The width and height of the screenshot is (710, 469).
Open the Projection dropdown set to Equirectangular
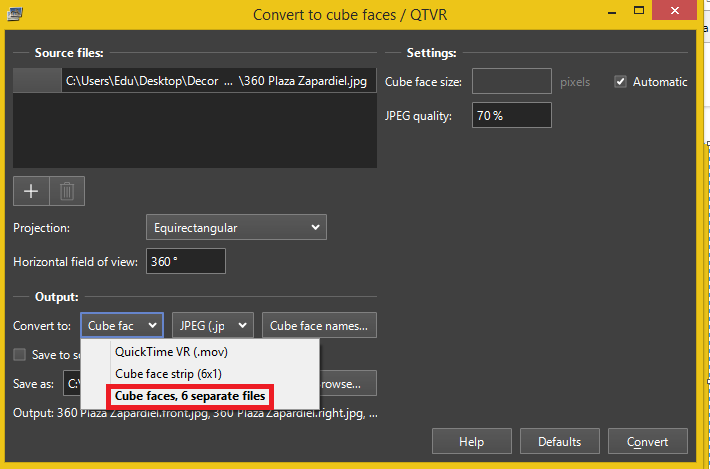tap(235, 227)
